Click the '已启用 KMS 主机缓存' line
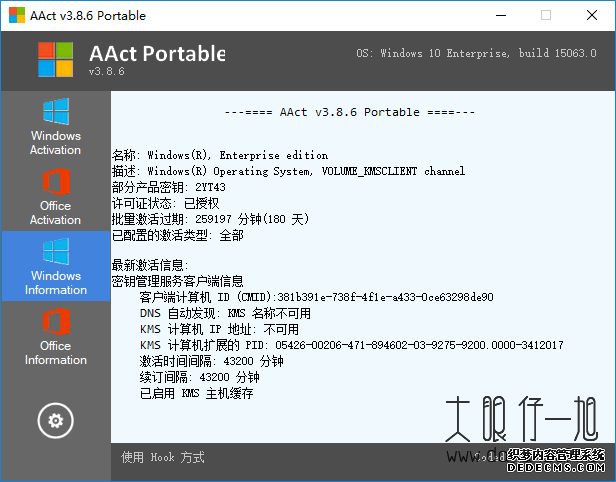The image size is (616, 482). [196, 393]
